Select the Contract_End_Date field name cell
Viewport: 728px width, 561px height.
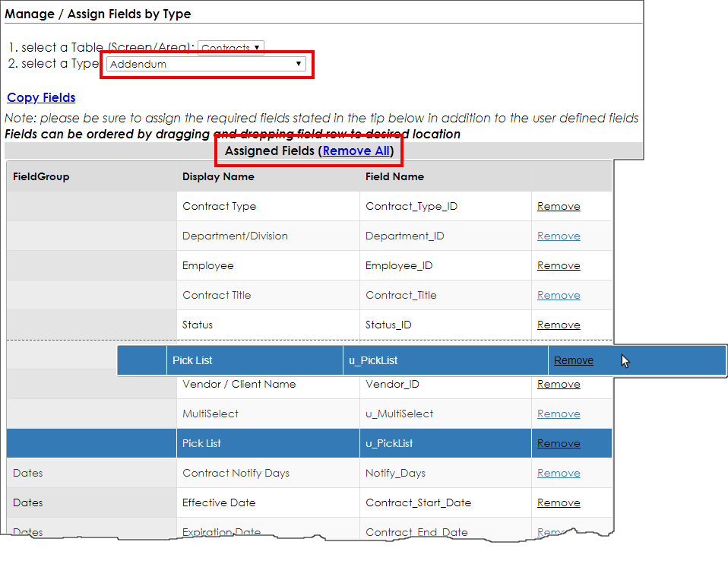click(445, 529)
